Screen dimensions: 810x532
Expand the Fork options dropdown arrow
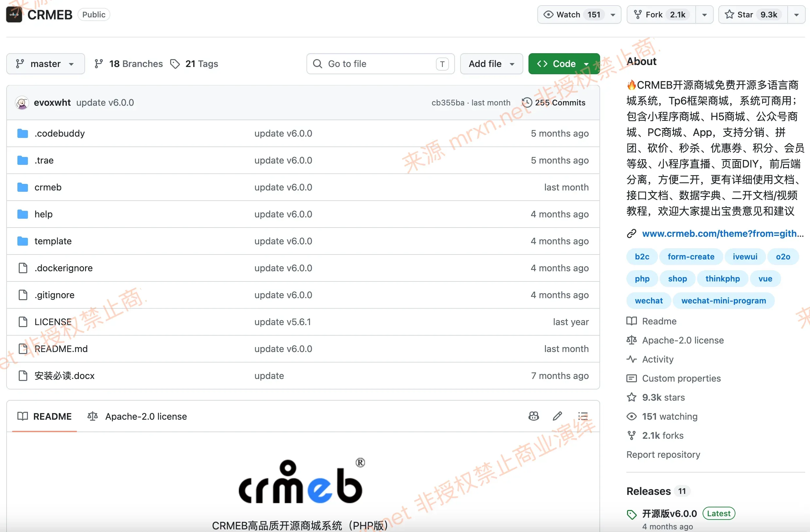tap(705, 15)
